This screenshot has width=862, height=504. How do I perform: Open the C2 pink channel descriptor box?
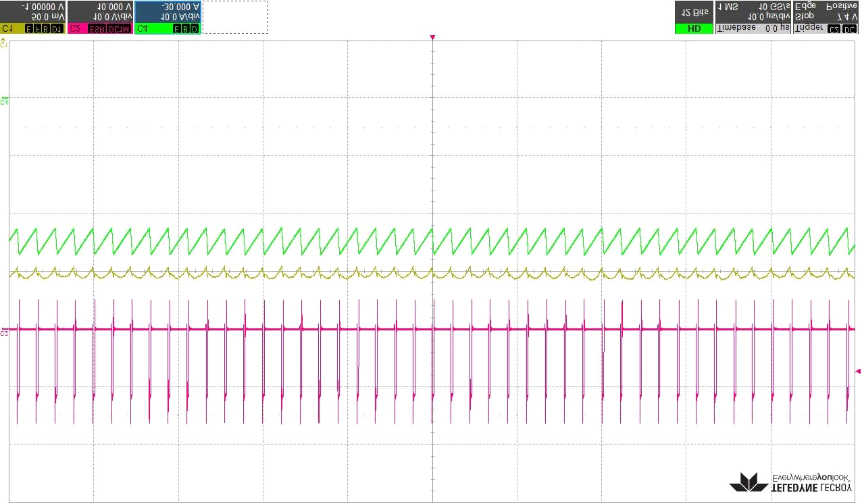[99, 17]
